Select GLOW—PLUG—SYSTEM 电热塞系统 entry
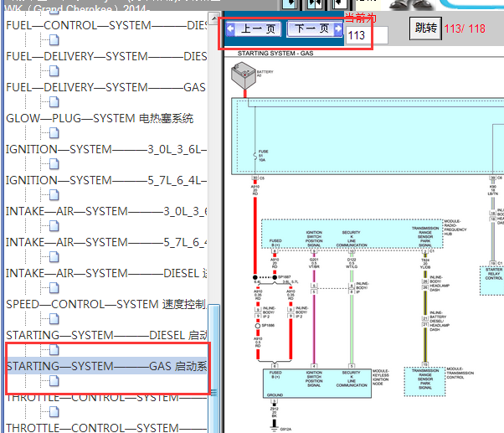The width and height of the screenshot is (504, 433). 100,118
